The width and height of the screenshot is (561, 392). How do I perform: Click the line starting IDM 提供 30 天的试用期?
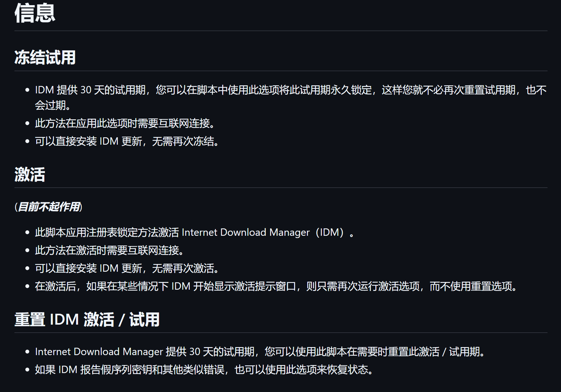tap(291, 90)
